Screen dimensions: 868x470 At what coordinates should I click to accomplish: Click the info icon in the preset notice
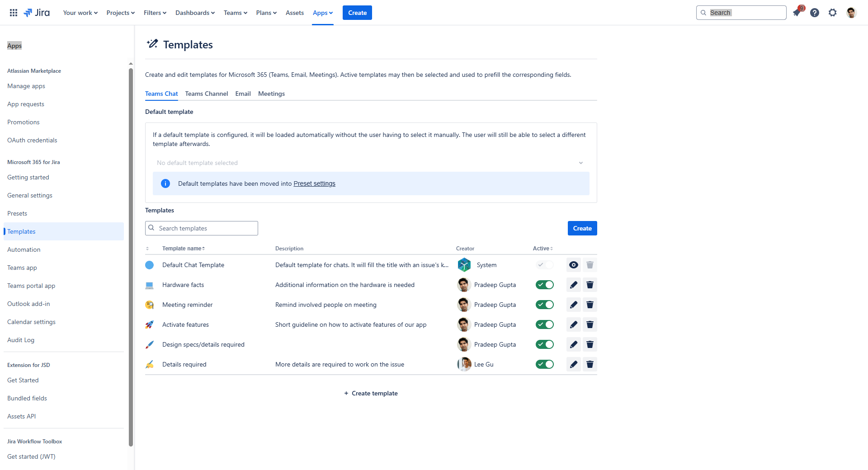[165, 183]
